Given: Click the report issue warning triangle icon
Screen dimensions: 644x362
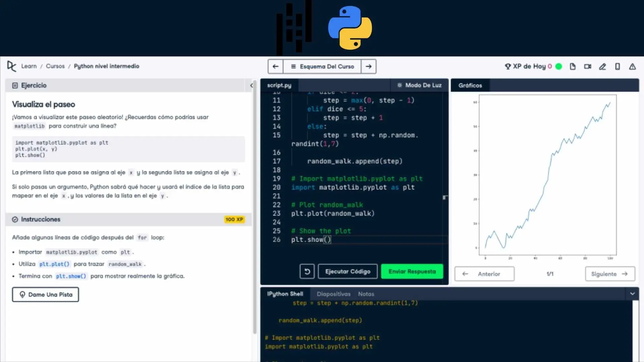Looking at the screenshot, I should [x=633, y=67].
